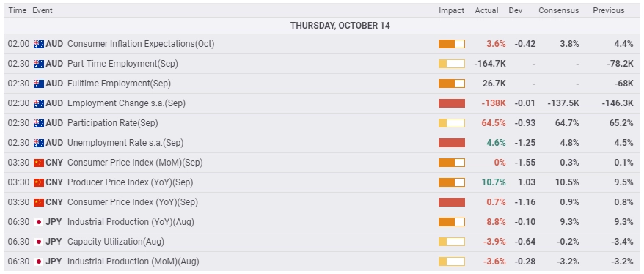Click the Japan flag beside Capacity Utilization
This screenshot has width=644, height=274.
[x=39, y=242]
